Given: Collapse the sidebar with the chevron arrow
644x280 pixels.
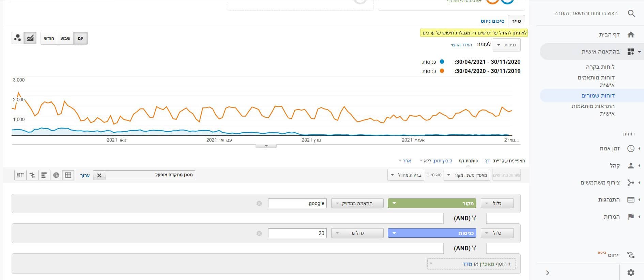Looking at the screenshot, I should click(547, 272).
